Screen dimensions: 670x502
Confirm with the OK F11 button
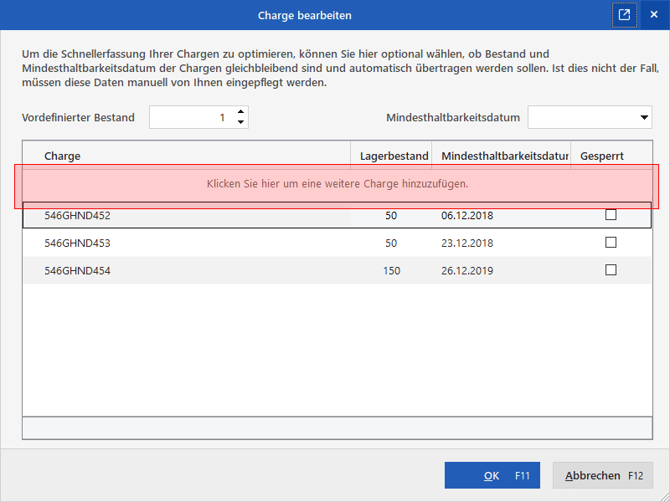pos(492,475)
